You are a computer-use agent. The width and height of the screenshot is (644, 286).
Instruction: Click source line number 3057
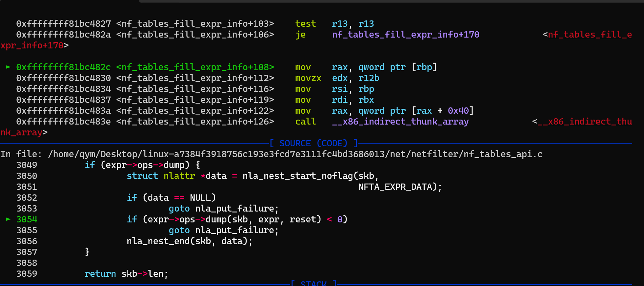click(x=27, y=252)
